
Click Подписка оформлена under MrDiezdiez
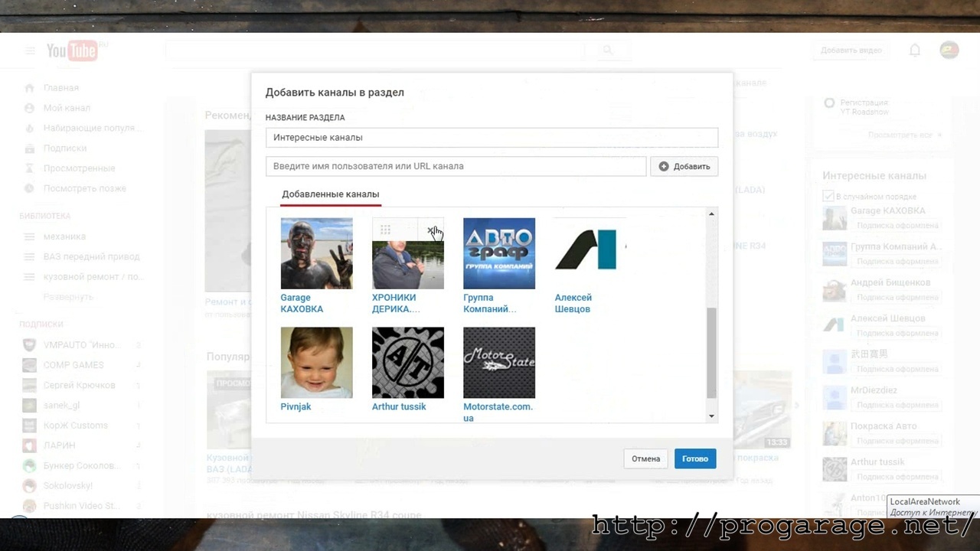coord(897,405)
